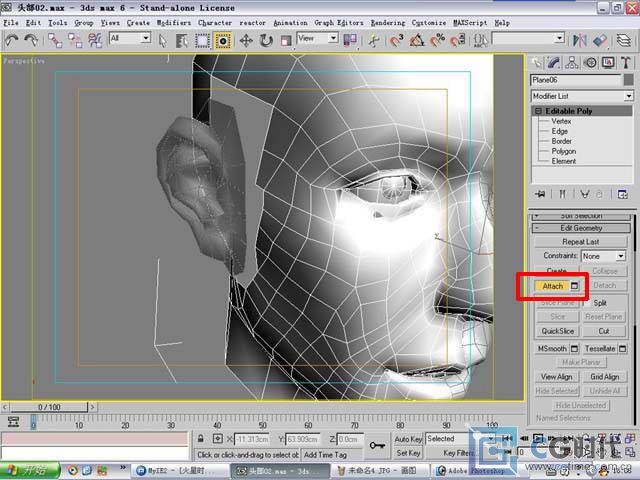The image size is (640, 480).
Task: Switch to the Display command panel tab
Action: point(608,62)
